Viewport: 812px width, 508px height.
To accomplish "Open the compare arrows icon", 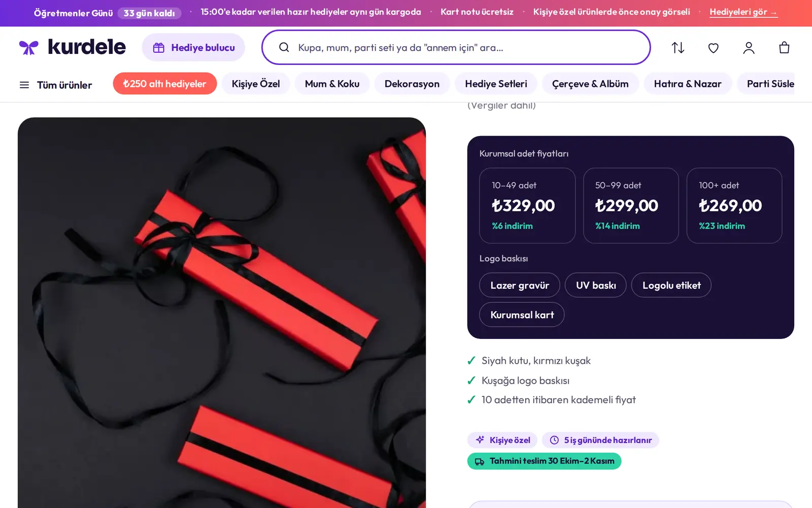I will [x=678, y=48].
